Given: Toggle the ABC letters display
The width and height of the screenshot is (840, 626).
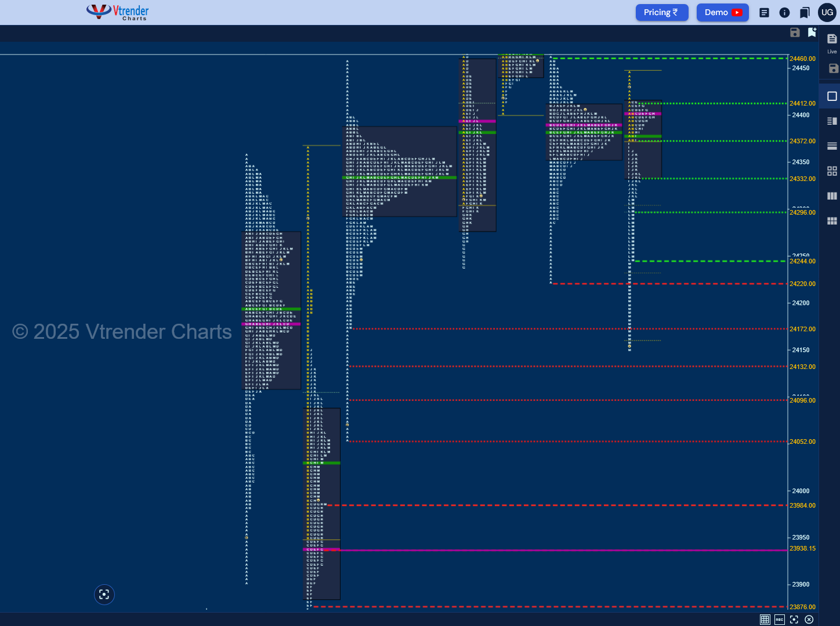Looking at the screenshot, I should point(780,620).
